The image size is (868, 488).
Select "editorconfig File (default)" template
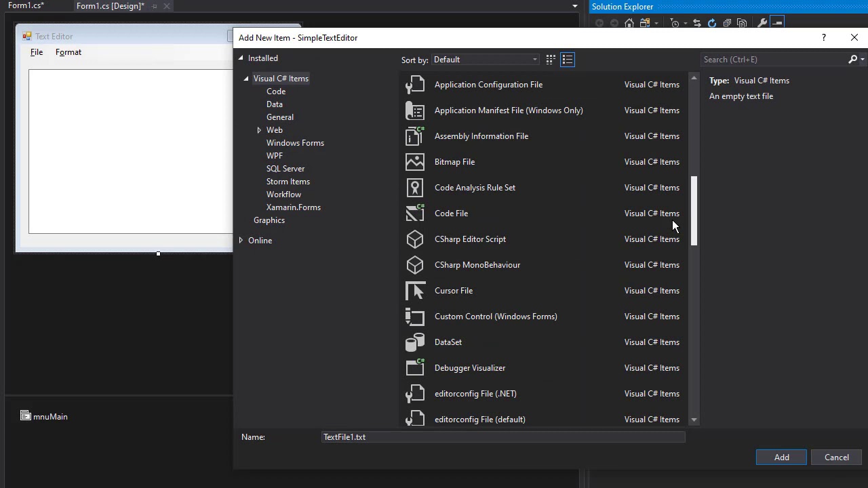coord(542,418)
